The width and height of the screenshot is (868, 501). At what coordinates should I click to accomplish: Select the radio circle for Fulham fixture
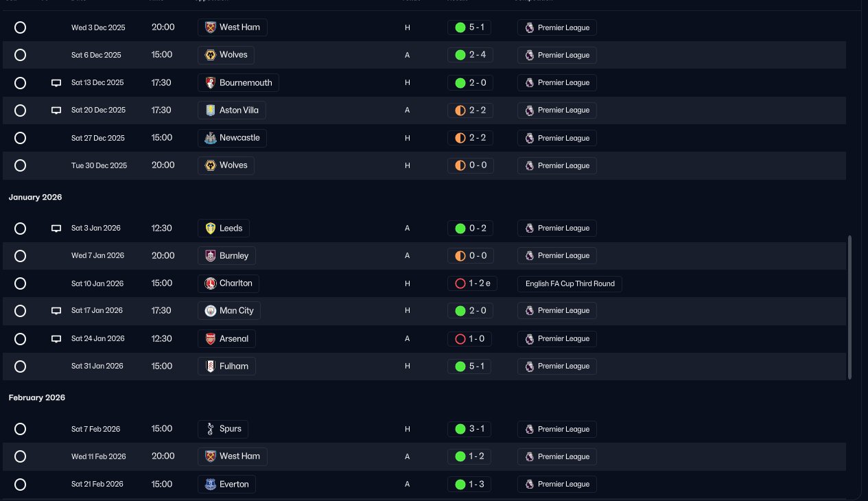20,366
